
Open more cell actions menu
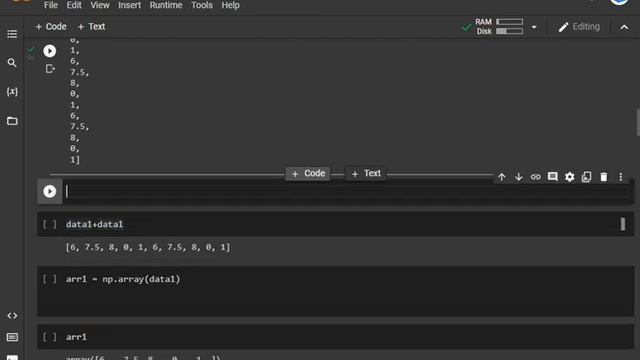620,177
